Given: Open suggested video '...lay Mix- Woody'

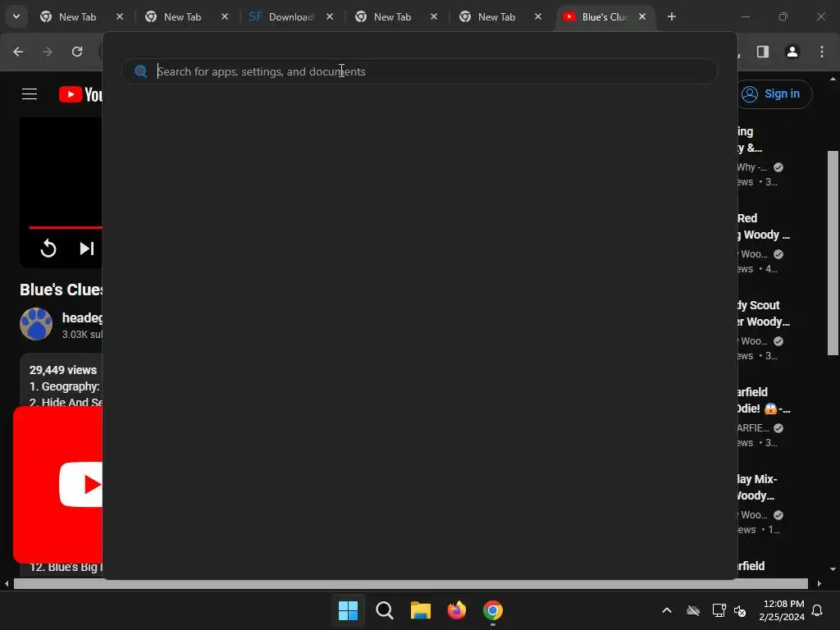Looking at the screenshot, I should click(757, 487).
